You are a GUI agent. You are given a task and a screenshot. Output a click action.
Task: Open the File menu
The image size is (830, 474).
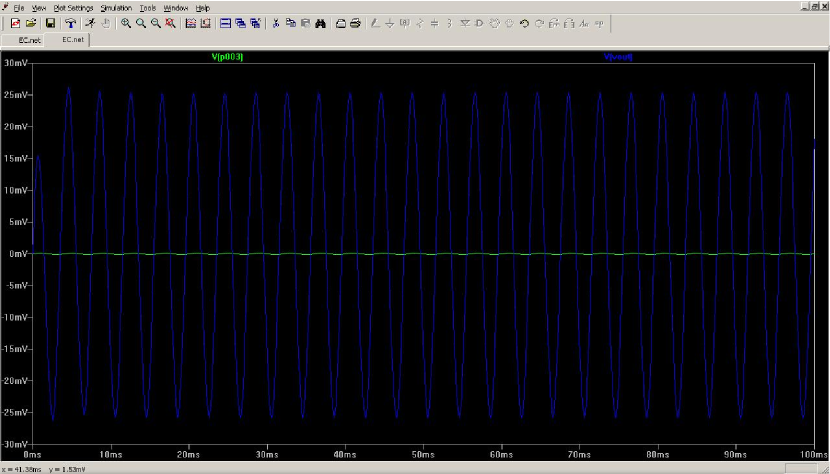tap(19, 7)
